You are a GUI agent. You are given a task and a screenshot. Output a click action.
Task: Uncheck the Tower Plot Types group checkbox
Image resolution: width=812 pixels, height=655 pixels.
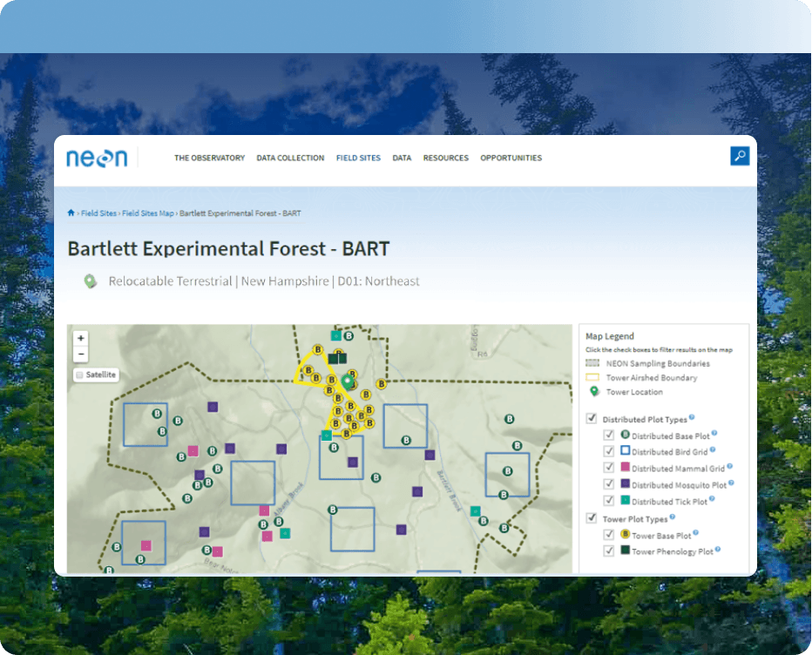(592, 517)
